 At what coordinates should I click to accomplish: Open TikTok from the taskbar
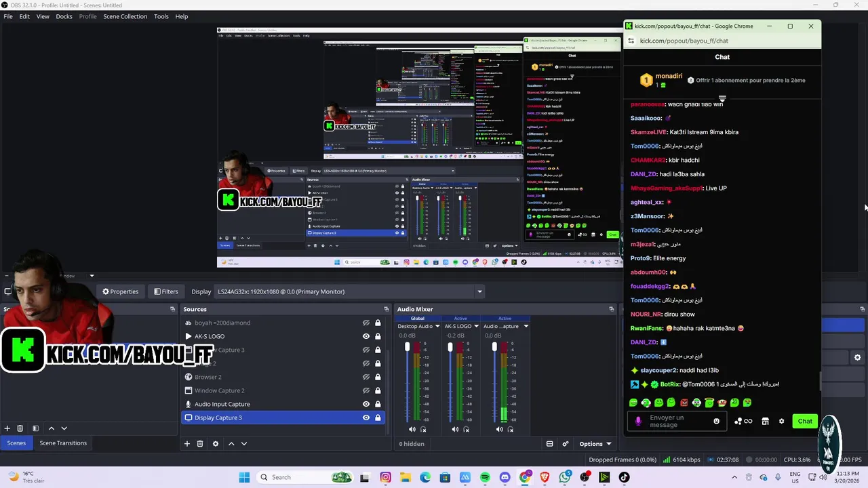point(624,477)
